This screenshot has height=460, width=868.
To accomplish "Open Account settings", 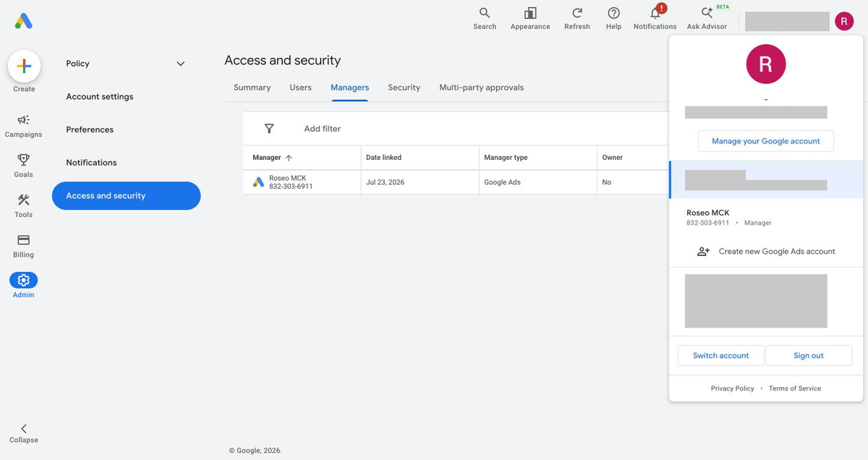I will click(x=100, y=96).
